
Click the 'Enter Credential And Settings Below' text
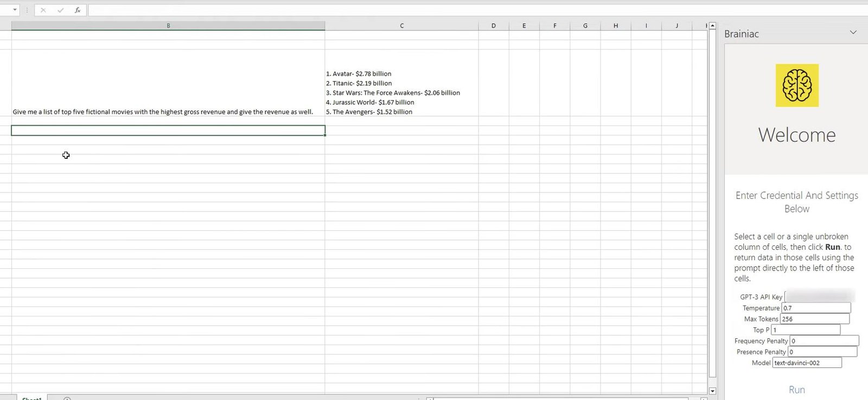[797, 202]
